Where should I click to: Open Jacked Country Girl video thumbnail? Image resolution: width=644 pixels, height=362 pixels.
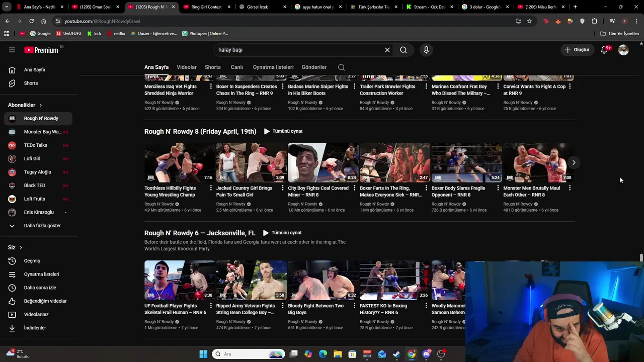pyautogui.click(x=252, y=162)
